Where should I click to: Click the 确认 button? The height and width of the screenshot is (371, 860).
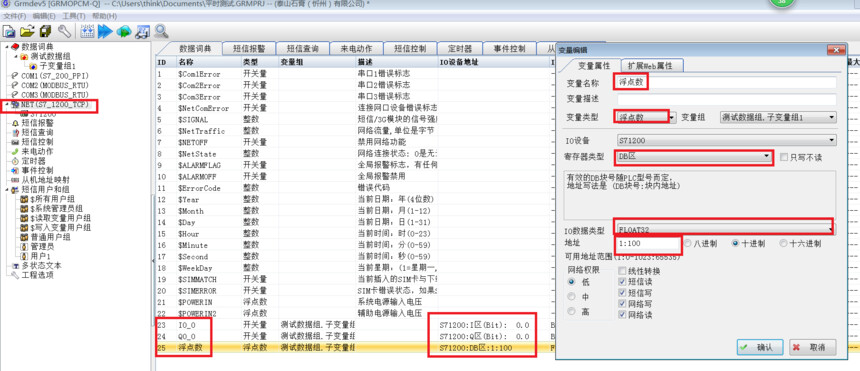pos(760,348)
